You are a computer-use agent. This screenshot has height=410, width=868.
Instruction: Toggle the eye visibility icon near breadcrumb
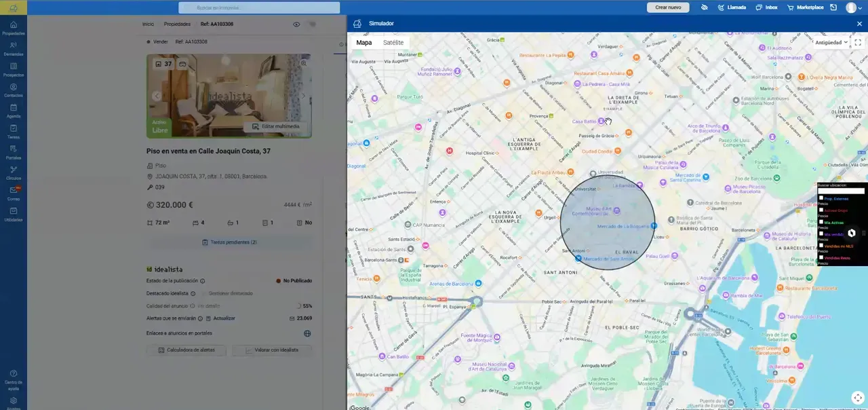point(296,24)
